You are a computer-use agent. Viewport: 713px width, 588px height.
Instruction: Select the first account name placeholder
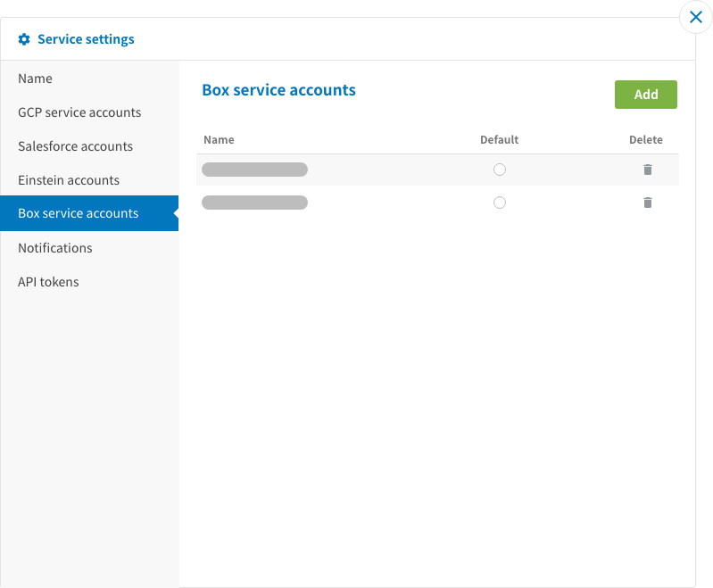click(x=254, y=170)
